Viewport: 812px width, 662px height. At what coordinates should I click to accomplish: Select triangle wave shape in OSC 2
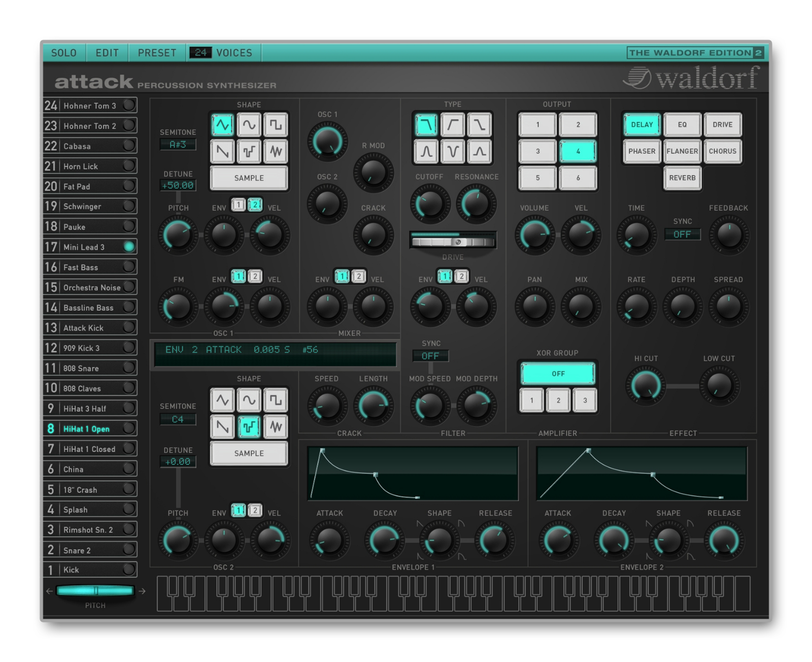pos(222,400)
